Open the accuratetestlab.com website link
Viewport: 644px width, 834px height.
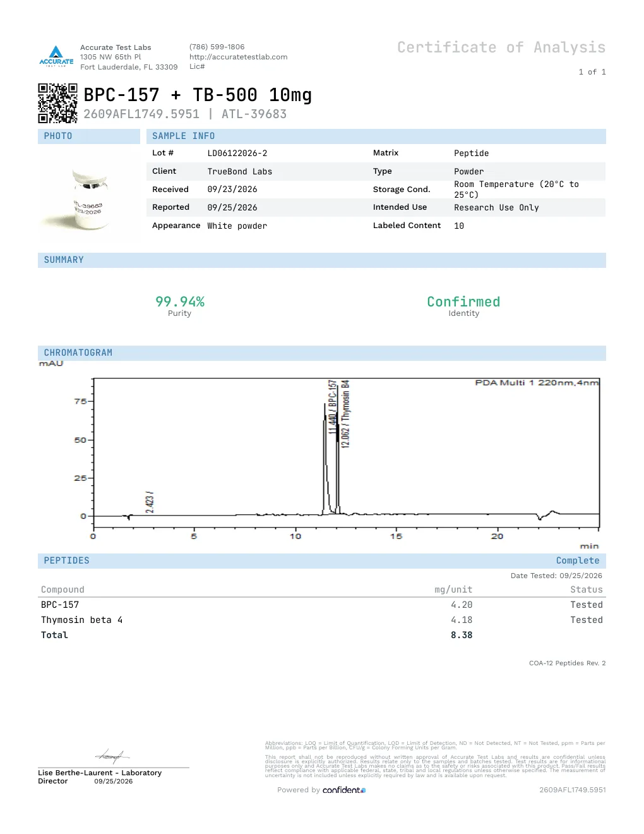[238, 57]
